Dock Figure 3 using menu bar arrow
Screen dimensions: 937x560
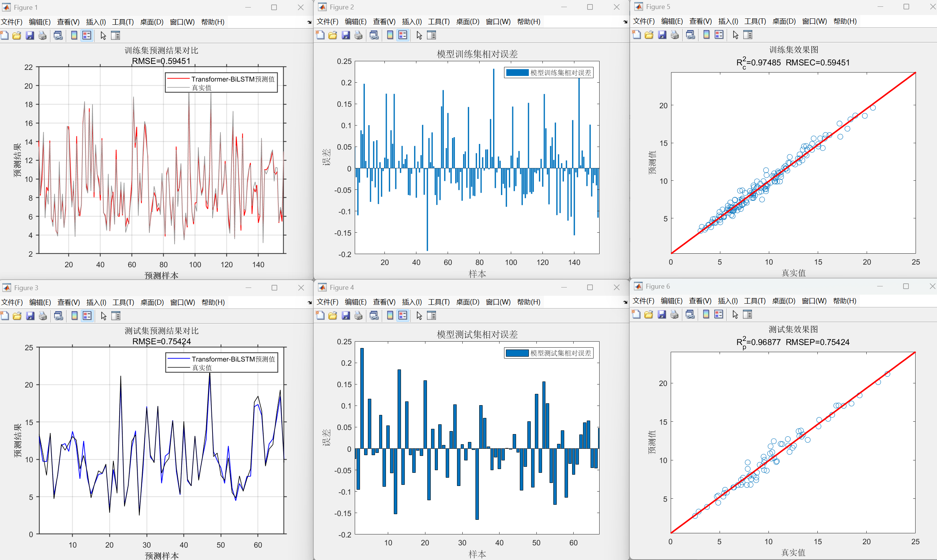[x=309, y=303]
